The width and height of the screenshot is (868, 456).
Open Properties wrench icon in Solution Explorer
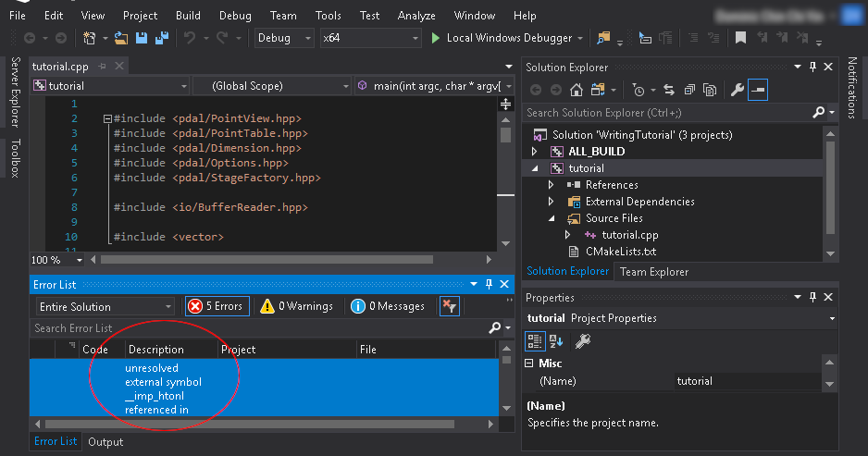(737, 90)
